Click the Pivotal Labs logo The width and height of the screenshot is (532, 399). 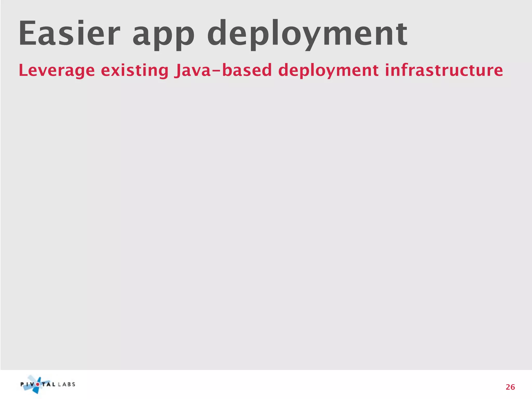(x=48, y=384)
